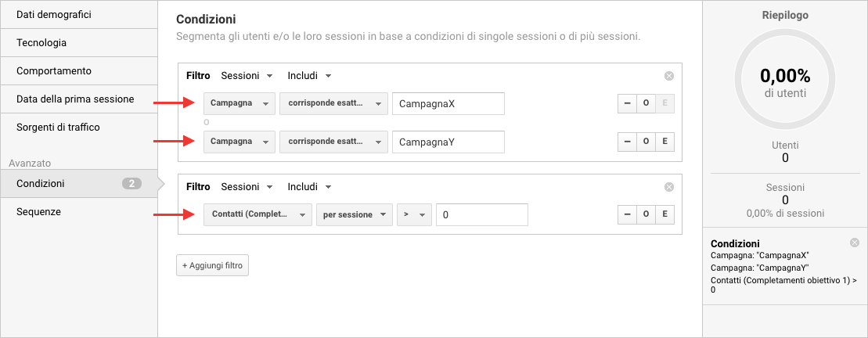Add OR condition on Contatti row
This screenshot has height=338, width=868.
coord(646,214)
